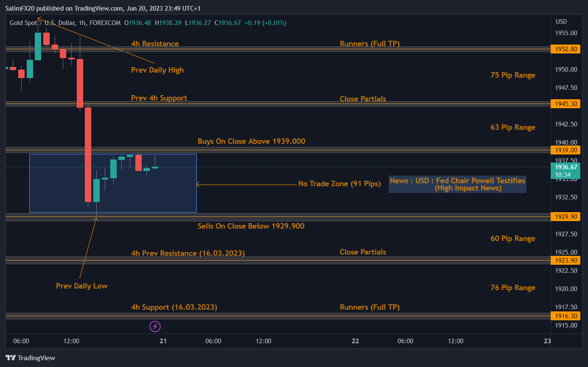Click the 1955.00 price scale value
Image resolution: width=588 pixels, height=367 pixels.
567,33
